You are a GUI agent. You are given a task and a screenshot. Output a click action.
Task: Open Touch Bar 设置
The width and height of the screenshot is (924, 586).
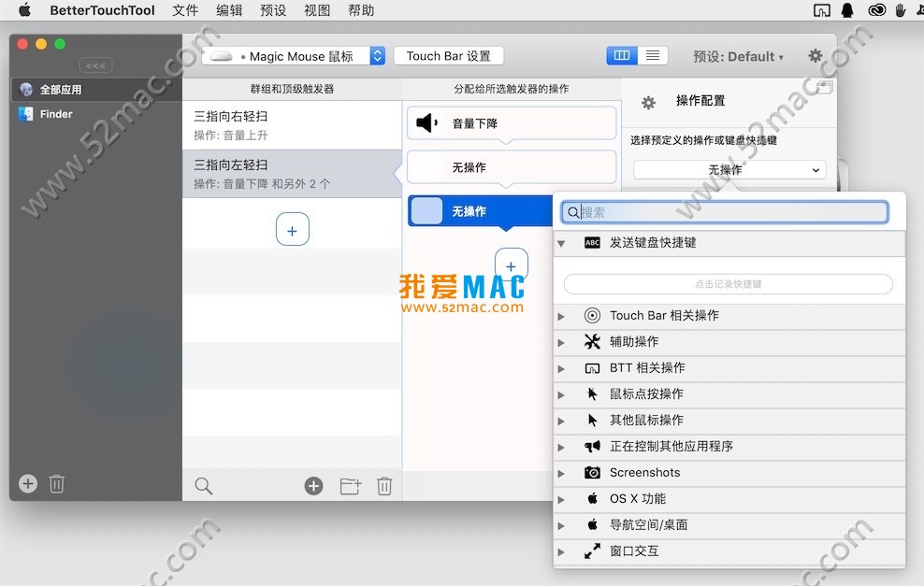pos(449,55)
